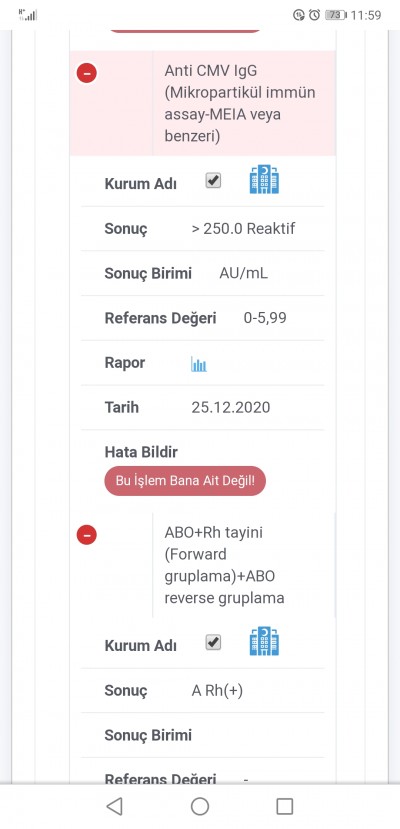Toggle the Kurum Adı checkbox for ABO+Rh tayini

[x=213, y=643]
